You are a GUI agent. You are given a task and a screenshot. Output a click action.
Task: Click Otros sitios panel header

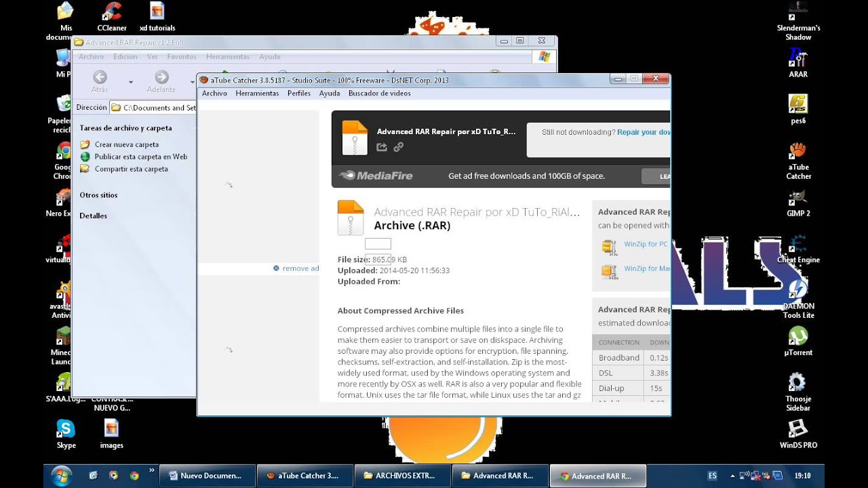click(98, 195)
